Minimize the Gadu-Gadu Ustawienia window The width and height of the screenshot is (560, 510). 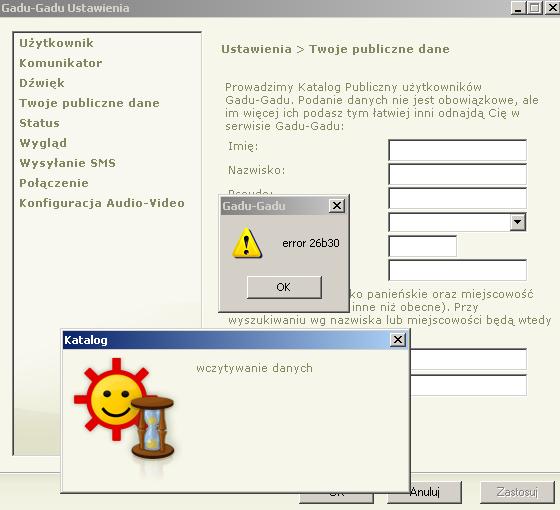(x=518, y=8)
